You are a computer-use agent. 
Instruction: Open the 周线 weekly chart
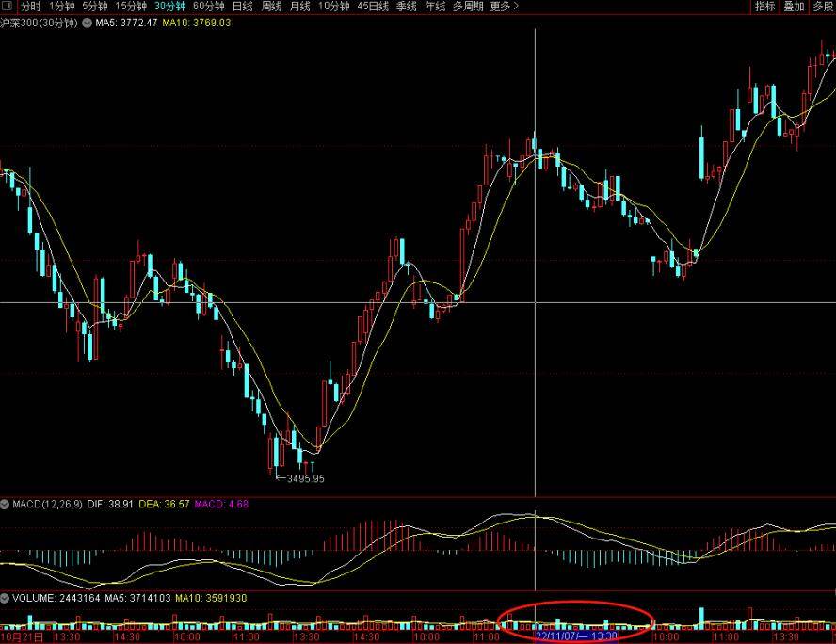pos(271,7)
